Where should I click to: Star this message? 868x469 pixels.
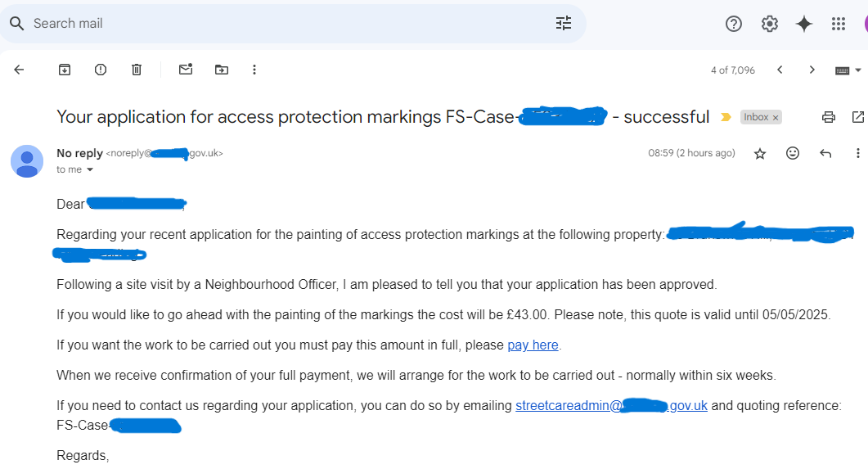(760, 153)
